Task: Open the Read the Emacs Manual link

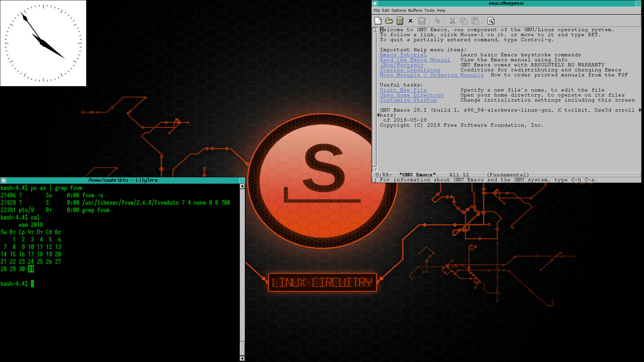Action: [x=415, y=60]
